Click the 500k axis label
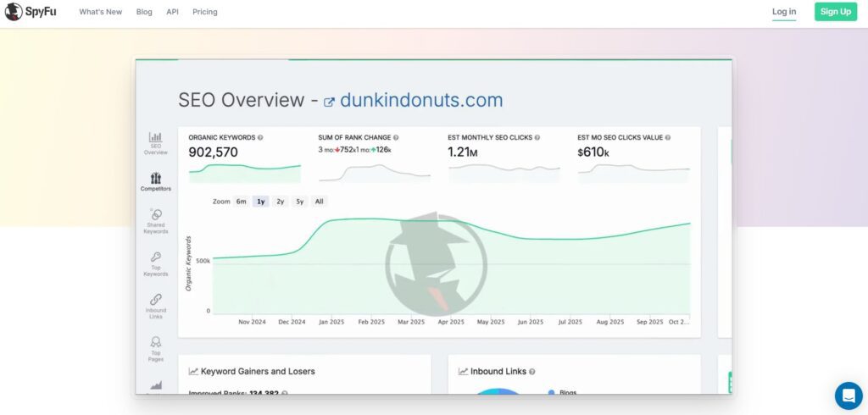The width and height of the screenshot is (868, 415). click(x=203, y=261)
